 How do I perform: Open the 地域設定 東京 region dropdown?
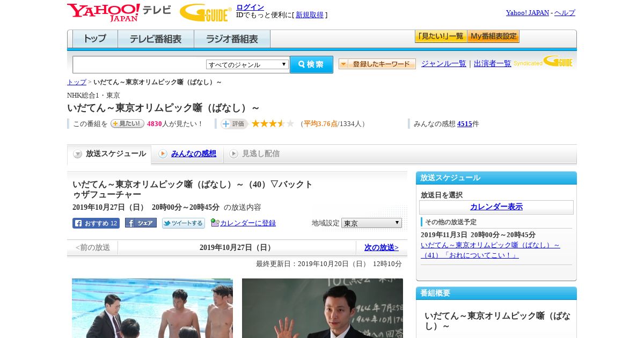371,223
